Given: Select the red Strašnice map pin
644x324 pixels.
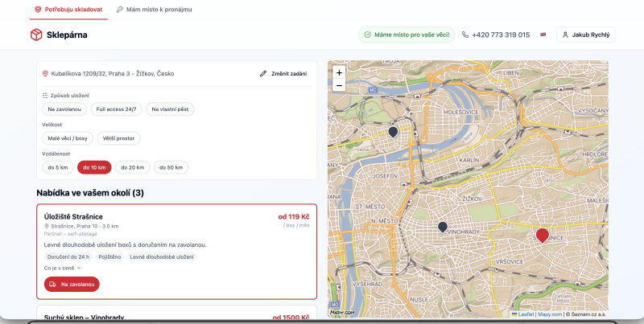Looking at the screenshot, I should point(542,236).
